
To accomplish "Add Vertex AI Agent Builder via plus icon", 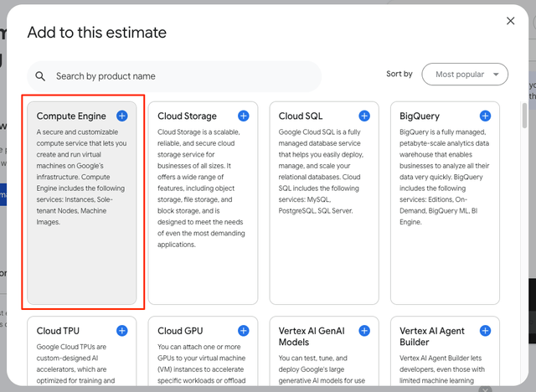I will coord(485,331).
